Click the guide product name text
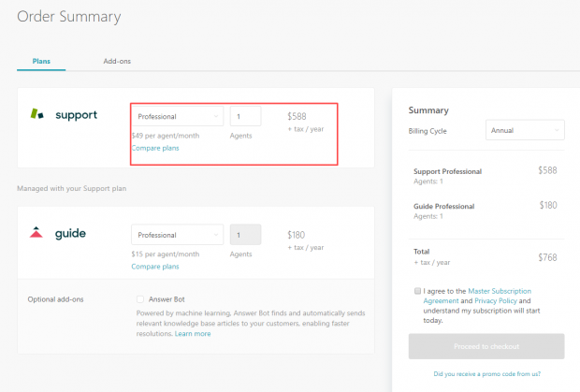Viewport: 580px width, 392px height. 70,234
